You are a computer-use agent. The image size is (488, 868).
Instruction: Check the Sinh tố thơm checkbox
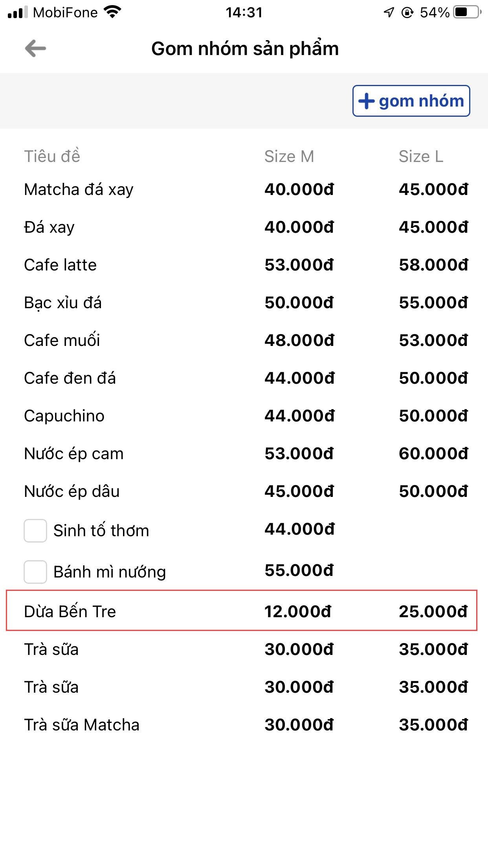point(35,531)
